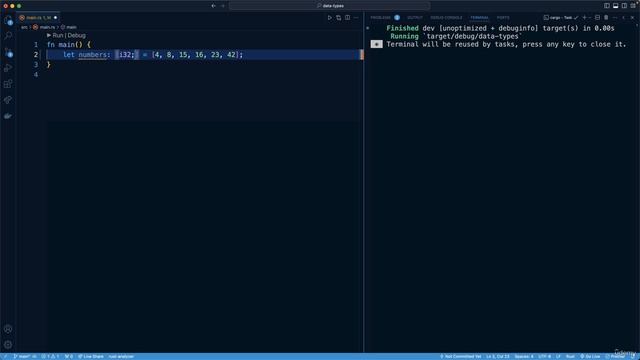Open the Docker activity bar icon
This screenshot has height=360, width=640.
[x=8, y=116]
